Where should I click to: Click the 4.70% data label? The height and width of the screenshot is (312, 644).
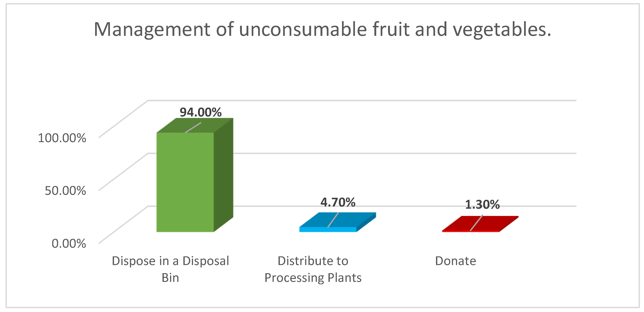[338, 202]
